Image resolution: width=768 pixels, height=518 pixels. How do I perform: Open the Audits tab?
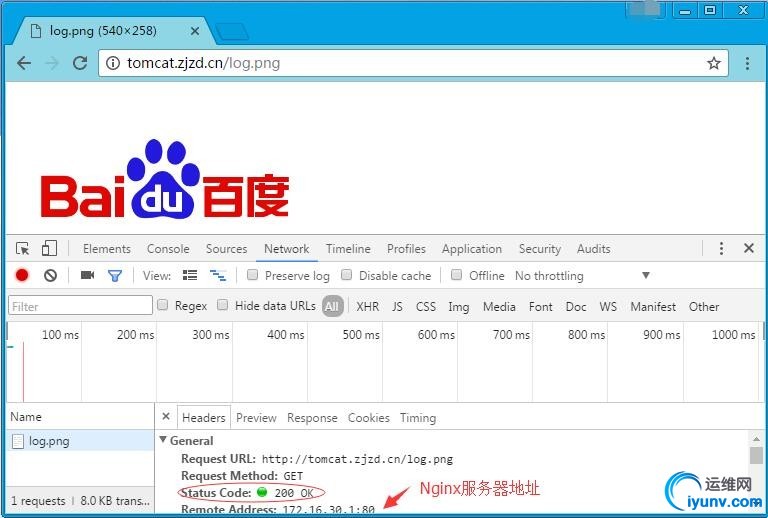click(594, 249)
